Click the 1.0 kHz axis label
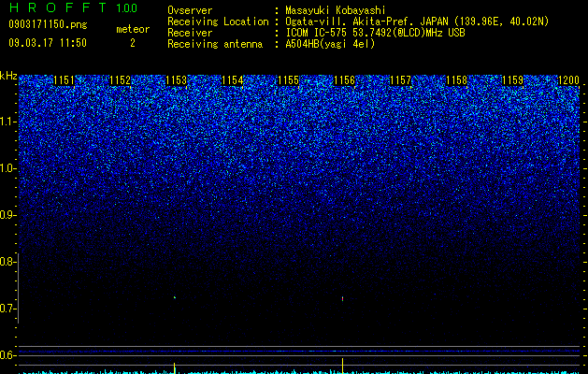The height and width of the screenshot is (374, 588). point(7,168)
